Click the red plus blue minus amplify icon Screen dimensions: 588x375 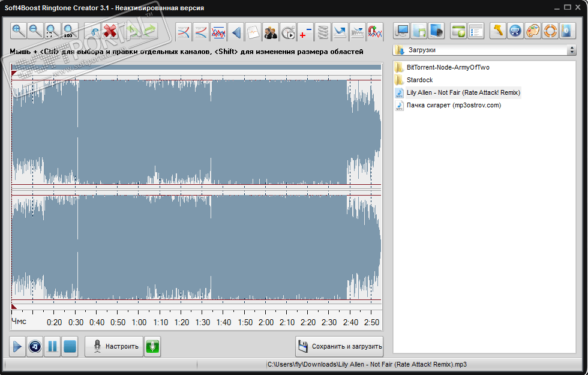[x=305, y=32]
